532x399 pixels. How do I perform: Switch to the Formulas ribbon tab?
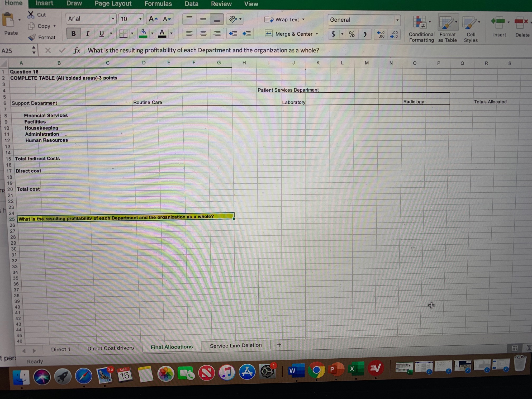coord(158,4)
